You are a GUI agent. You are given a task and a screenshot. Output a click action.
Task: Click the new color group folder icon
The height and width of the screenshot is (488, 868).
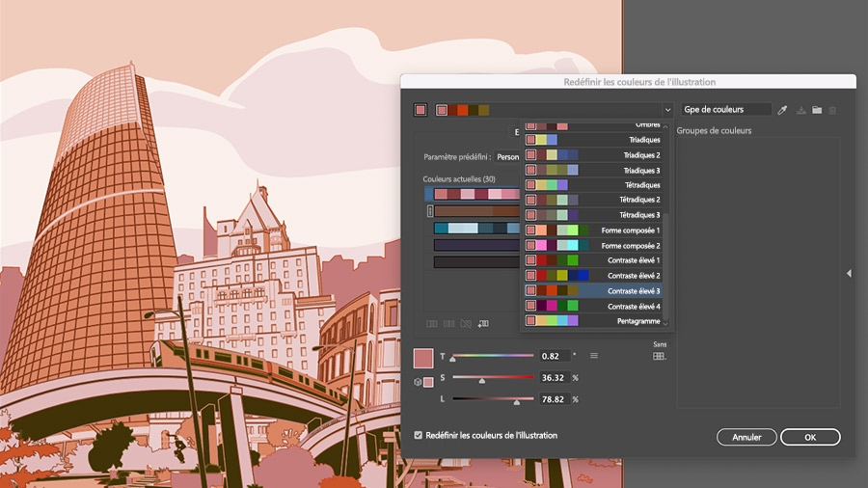[x=817, y=110]
